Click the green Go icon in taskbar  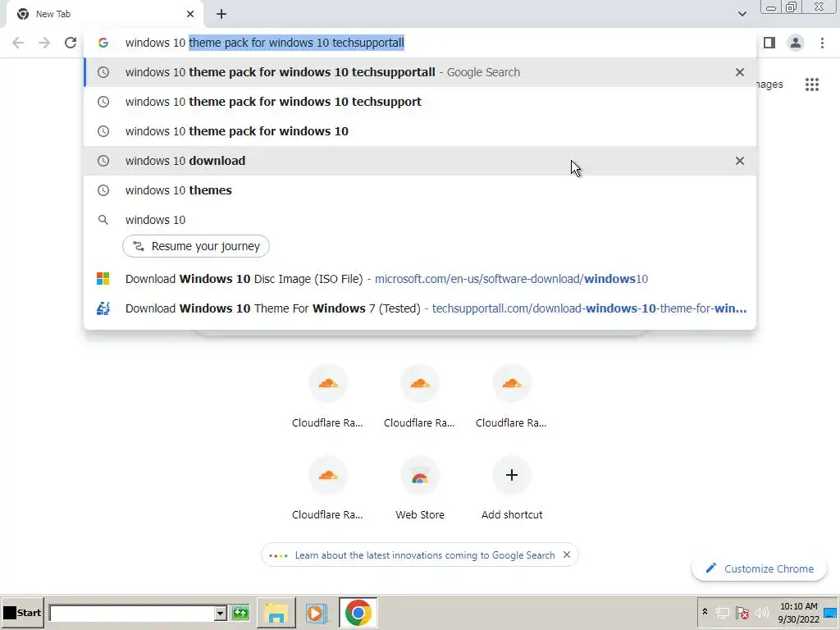point(240,613)
